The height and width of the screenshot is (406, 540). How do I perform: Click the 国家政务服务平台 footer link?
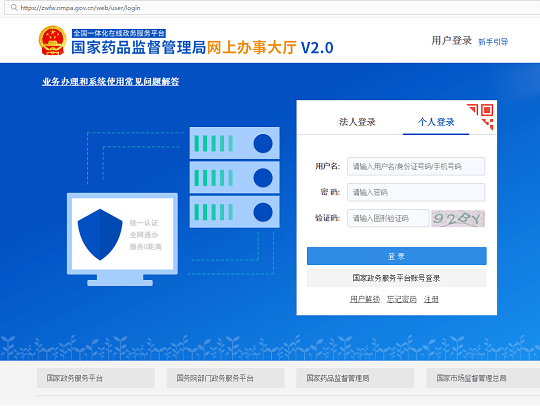point(96,378)
